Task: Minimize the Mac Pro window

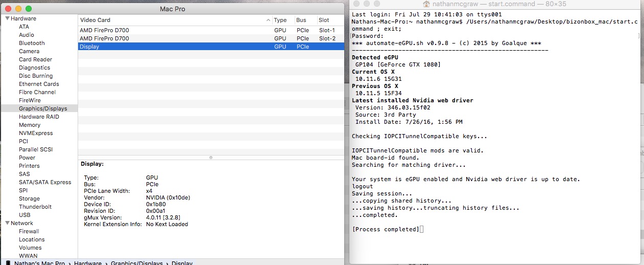Action: (x=18, y=9)
